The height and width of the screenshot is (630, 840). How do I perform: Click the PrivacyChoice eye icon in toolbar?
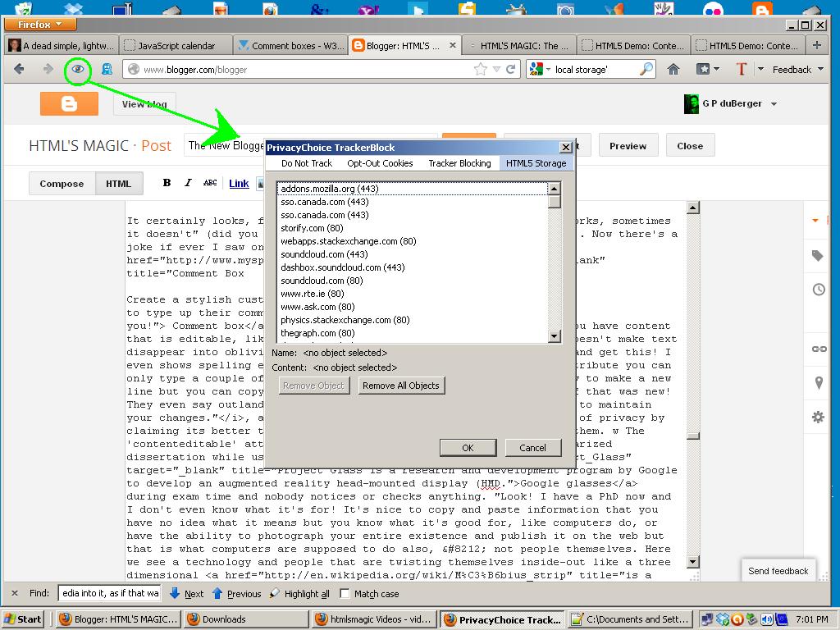[78, 69]
